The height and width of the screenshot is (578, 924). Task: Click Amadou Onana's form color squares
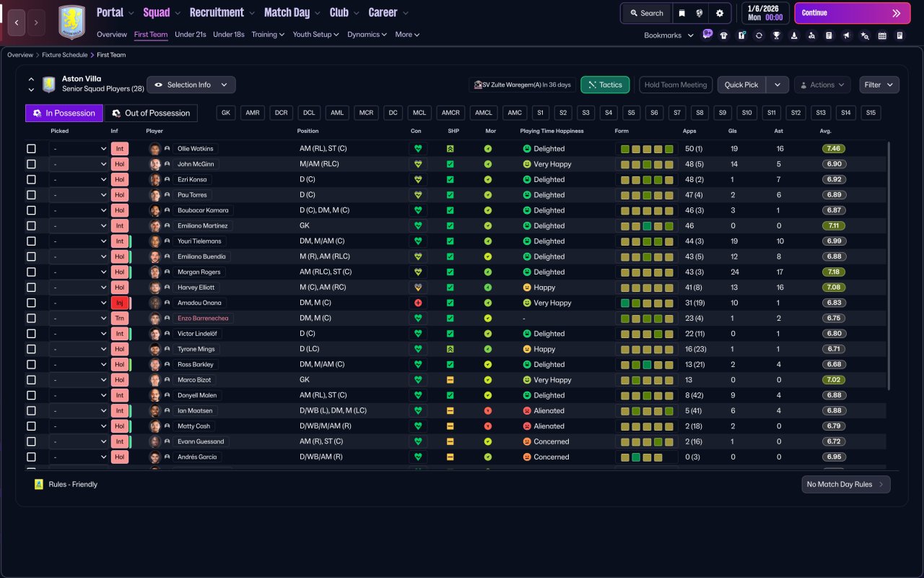pyautogui.click(x=647, y=303)
